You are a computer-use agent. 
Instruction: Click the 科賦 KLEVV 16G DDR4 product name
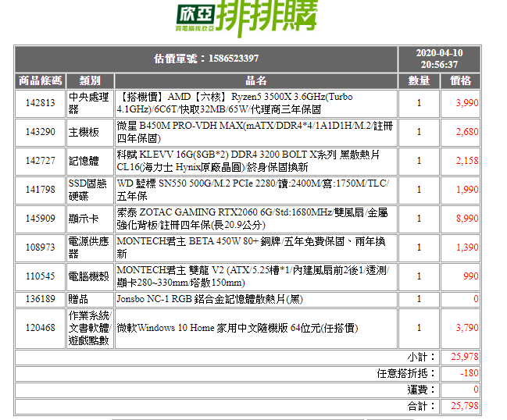248,161
